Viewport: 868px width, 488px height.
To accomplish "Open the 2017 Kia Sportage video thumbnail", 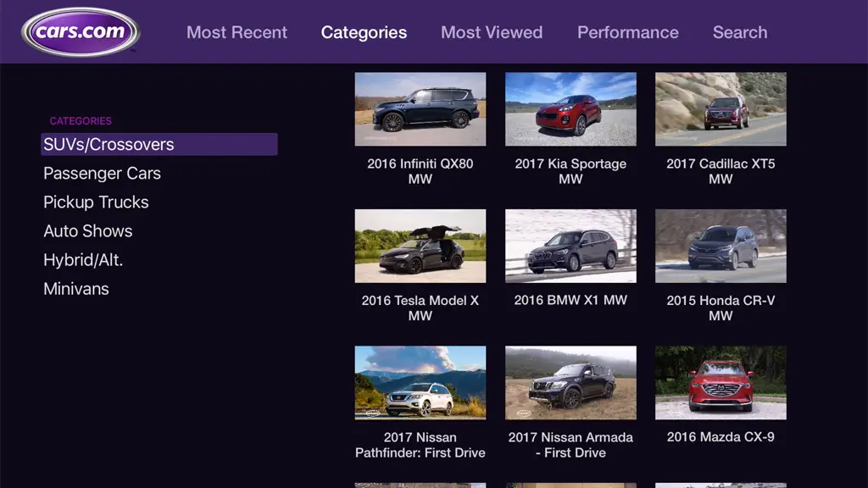I will 570,109.
